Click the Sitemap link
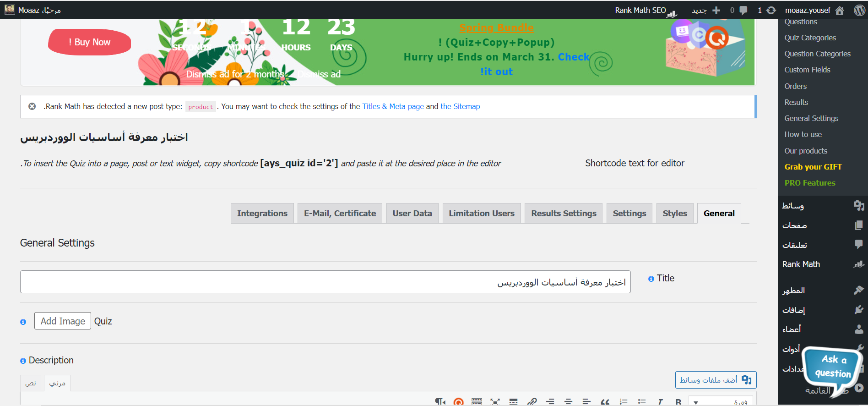 click(460, 106)
